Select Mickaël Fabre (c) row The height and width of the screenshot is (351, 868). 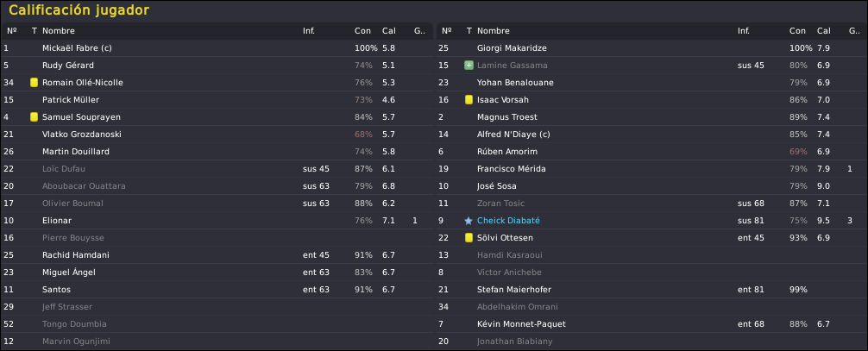pyautogui.click(x=217, y=48)
